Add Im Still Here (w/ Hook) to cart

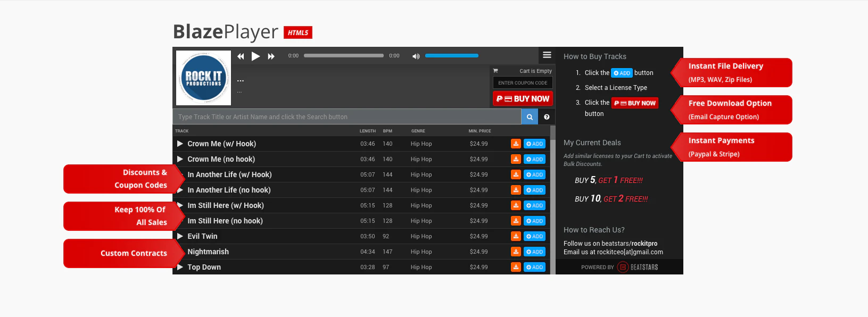pyautogui.click(x=534, y=205)
